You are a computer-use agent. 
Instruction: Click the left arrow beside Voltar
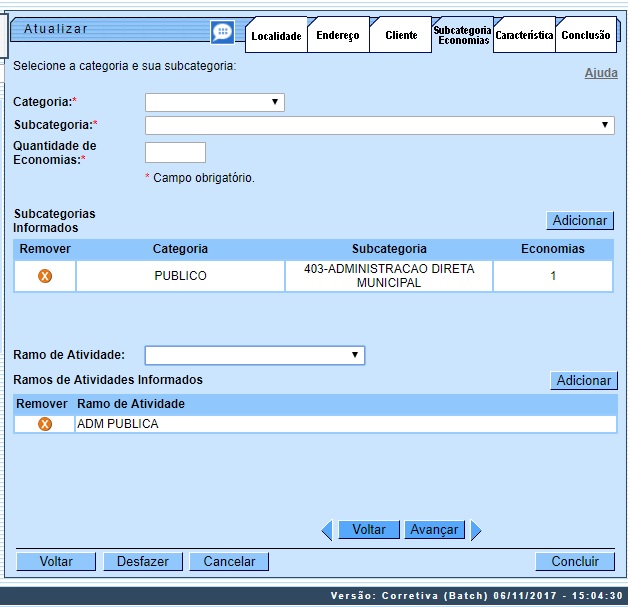[326, 530]
